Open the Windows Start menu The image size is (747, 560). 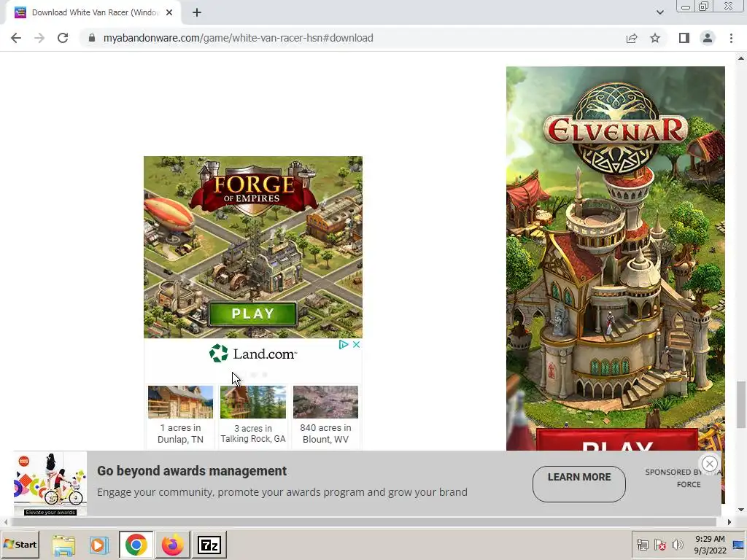pos(20,545)
